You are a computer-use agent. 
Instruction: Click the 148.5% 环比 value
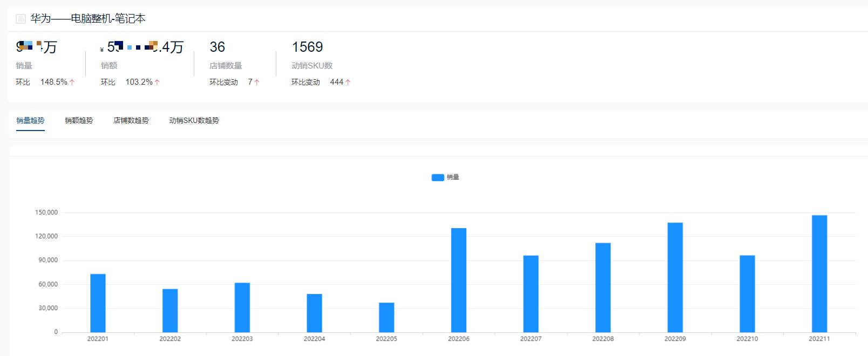point(54,82)
